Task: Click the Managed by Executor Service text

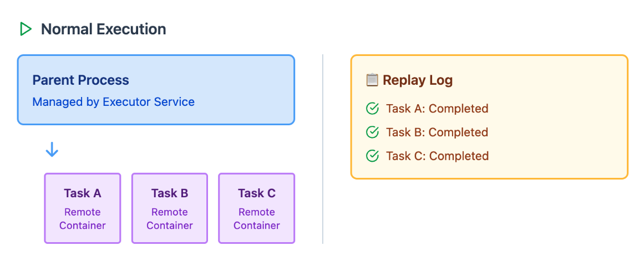Action: tap(113, 102)
